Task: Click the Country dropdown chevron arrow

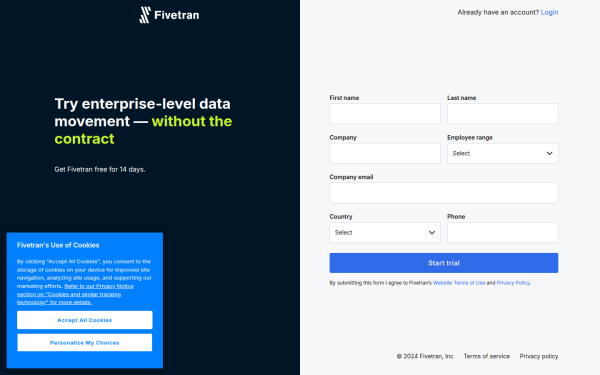Action: click(x=432, y=233)
